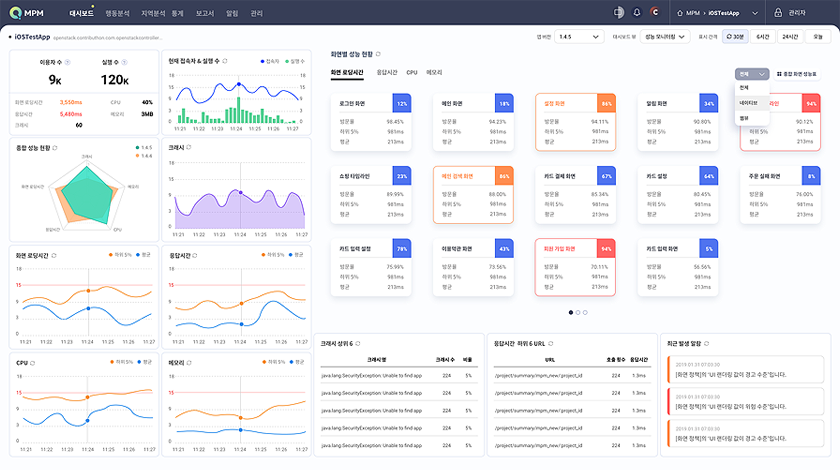
Task: Go to the second carousel page dot
Action: click(x=577, y=313)
